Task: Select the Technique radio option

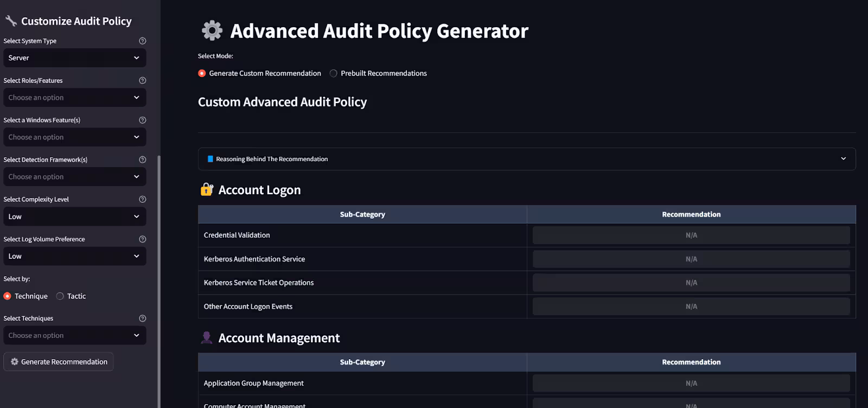Action: point(8,296)
